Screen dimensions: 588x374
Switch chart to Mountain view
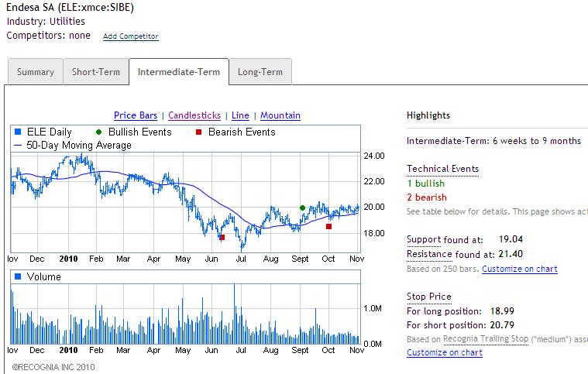pos(280,115)
